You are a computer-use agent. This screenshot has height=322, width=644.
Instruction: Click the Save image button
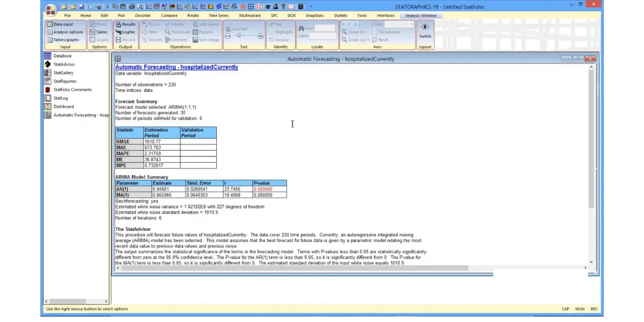[206, 40]
